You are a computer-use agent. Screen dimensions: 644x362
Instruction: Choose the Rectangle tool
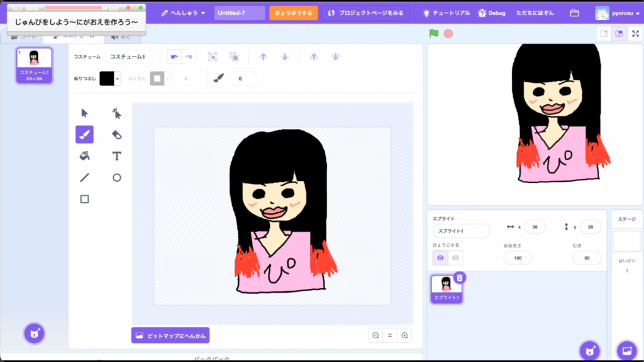tap(84, 199)
